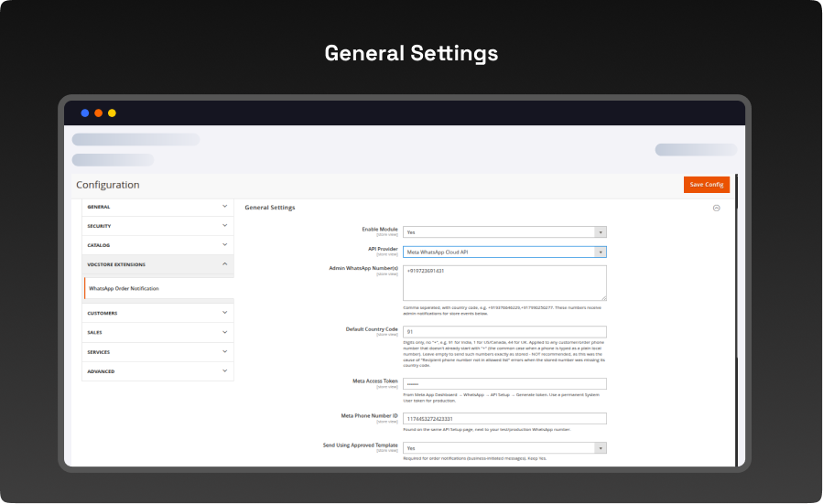Viewport: 823px width, 504px height.
Task: Expand the CUSTOMERS configuration section
Action: pos(157,313)
